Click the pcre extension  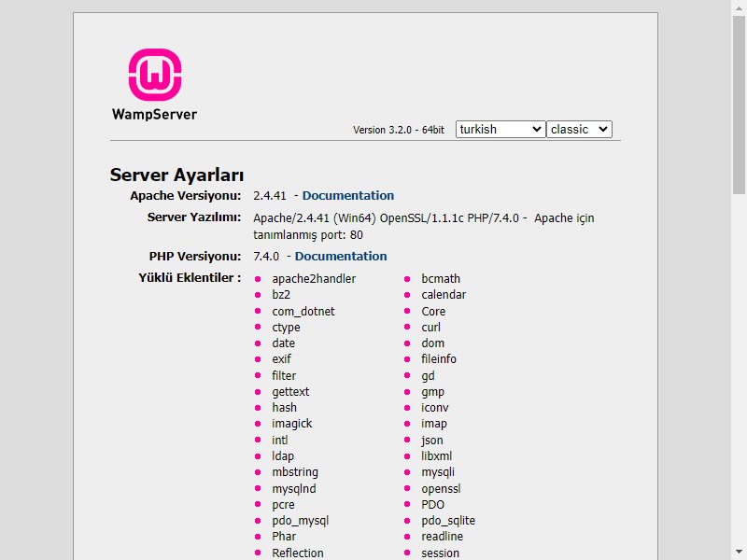tap(284, 505)
